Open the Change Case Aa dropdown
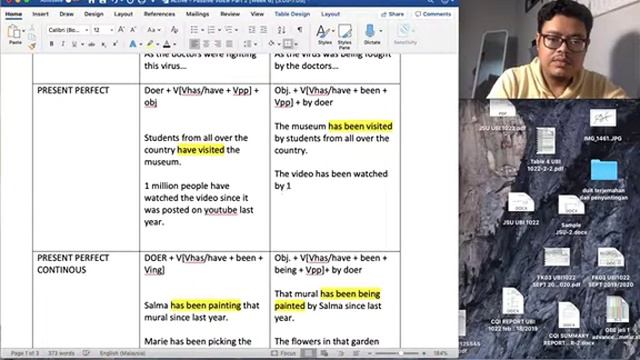This screenshot has height=360, width=640. (154, 30)
